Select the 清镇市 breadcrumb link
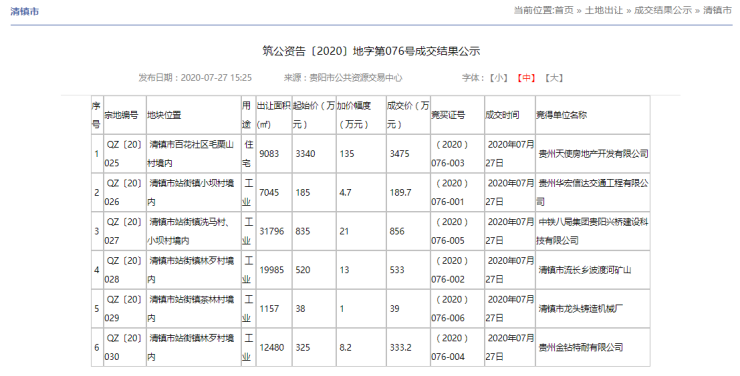 click(717, 10)
